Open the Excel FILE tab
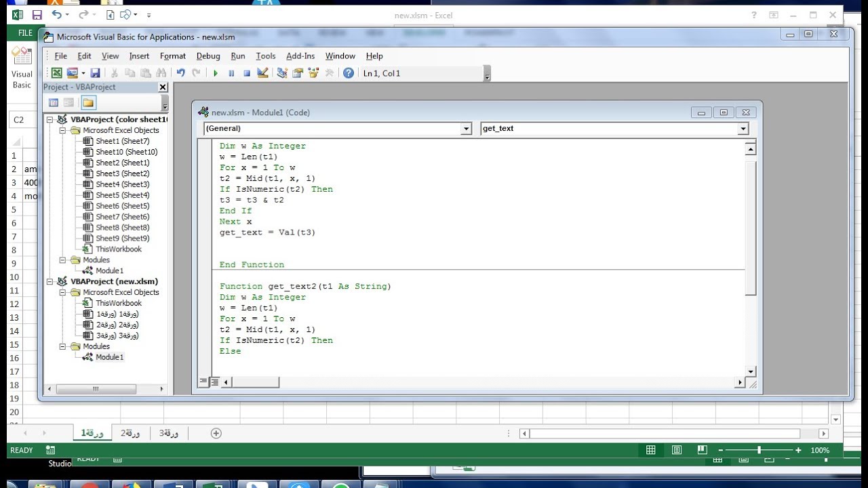868x488 pixels. [25, 33]
